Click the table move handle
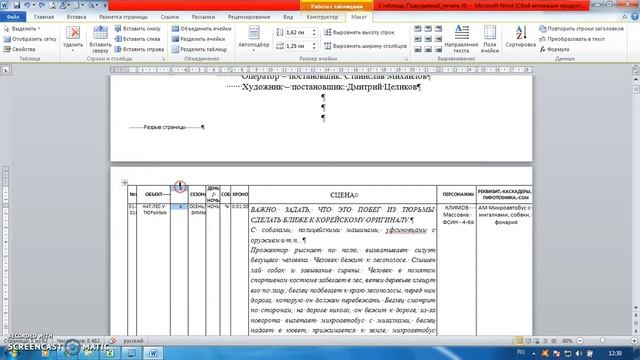Viewport: 640px width, 360px height. pyautogui.click(x=124, y=182)
